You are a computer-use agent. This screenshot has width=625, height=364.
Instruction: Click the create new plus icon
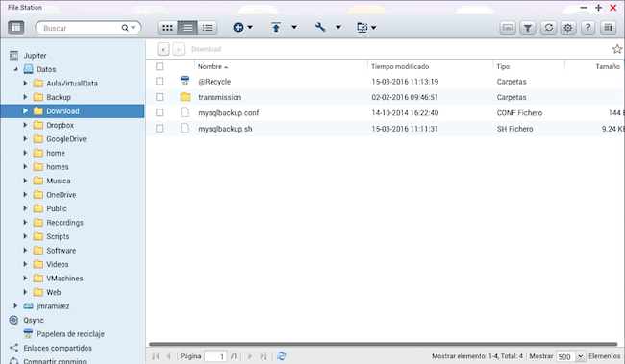coord(238,28)
